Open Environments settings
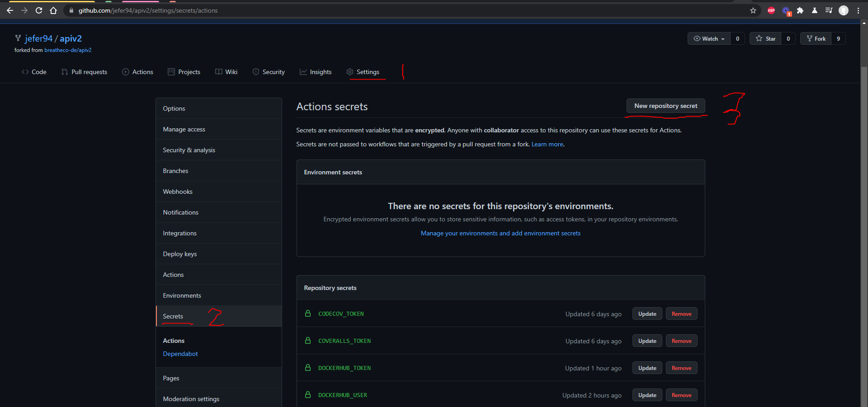 pyautogui.click(x=219, y=295)
